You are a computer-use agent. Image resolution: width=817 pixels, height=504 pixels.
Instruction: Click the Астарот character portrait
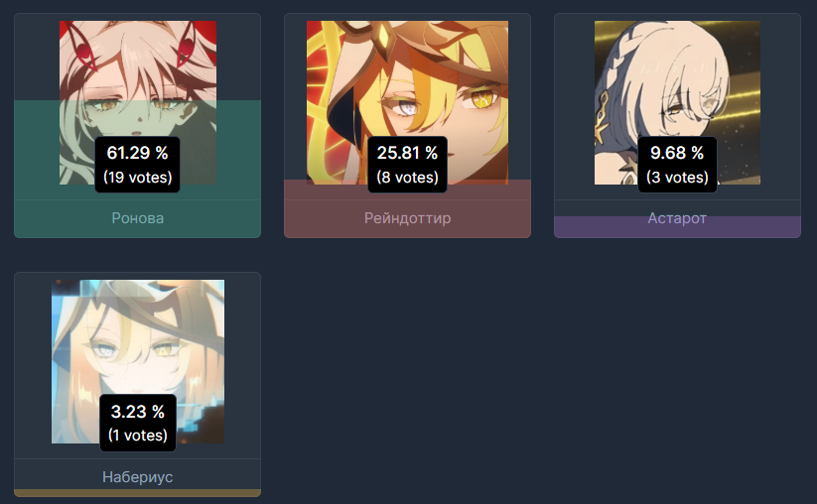point(677,102)
